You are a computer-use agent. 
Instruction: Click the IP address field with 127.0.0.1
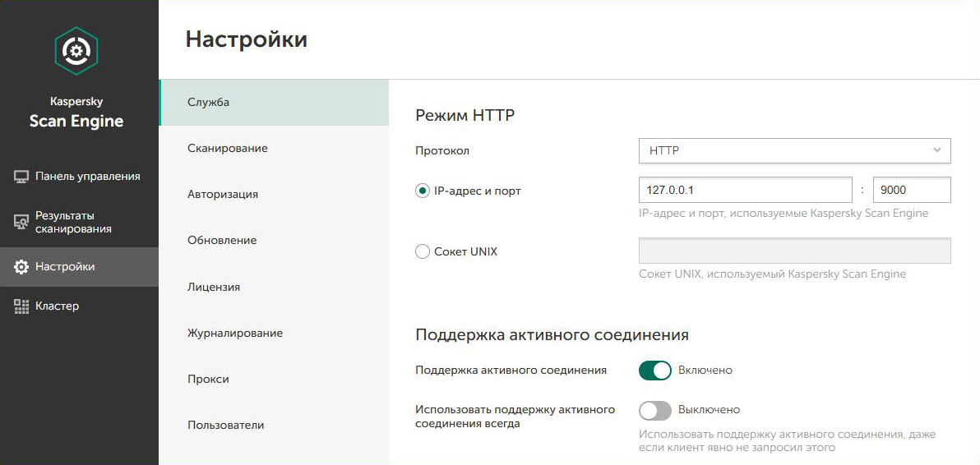coord(746,190)
